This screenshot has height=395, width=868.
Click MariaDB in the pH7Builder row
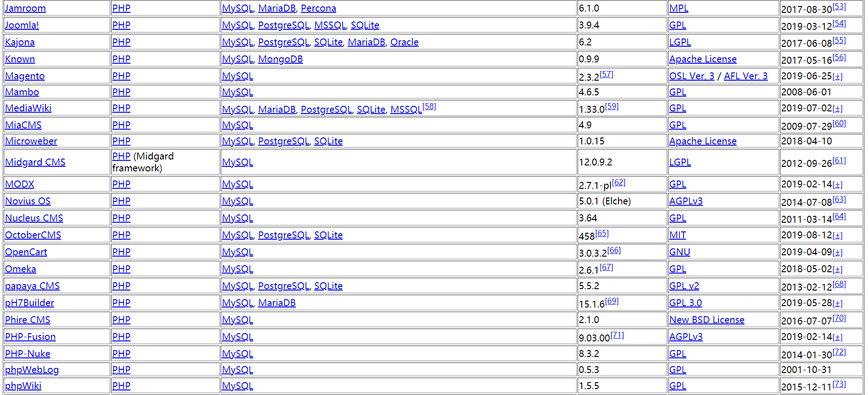click(x=277, y=303)
